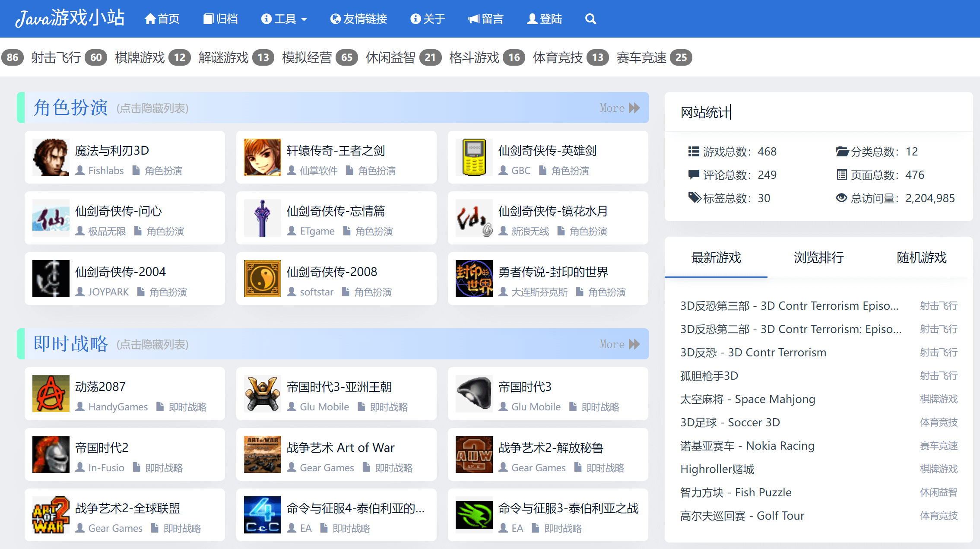Click the archive icon next to 归档
Image resolution: width=980 pixels, height=549 pixels.
pos(208,18)
